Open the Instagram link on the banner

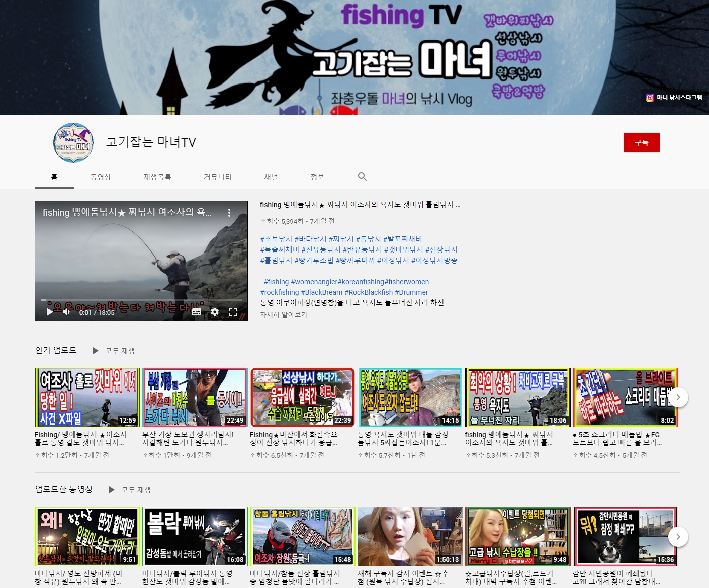click(x=674, y=98)
